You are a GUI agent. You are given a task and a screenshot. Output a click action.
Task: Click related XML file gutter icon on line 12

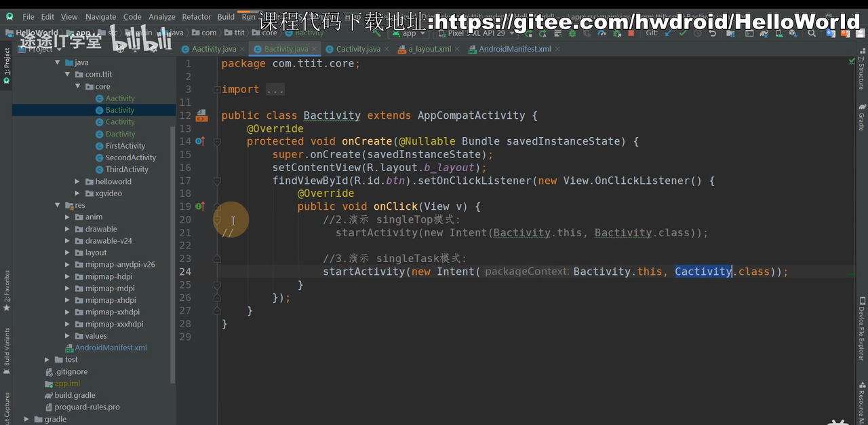point(201,116)
